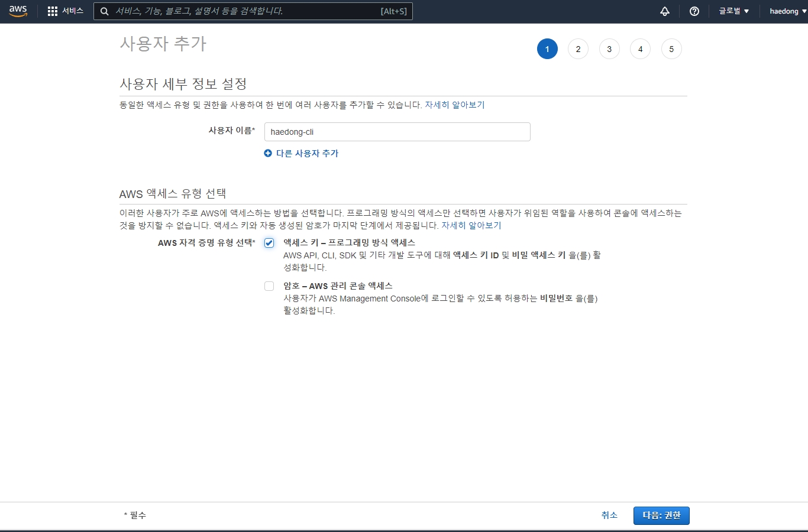This screenshot has height=532, width=808.
Task: Open the global region dropdown
Action: click(x=733, y=11)
